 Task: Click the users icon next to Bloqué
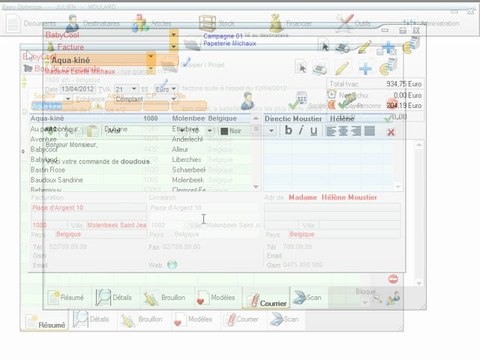393,298
